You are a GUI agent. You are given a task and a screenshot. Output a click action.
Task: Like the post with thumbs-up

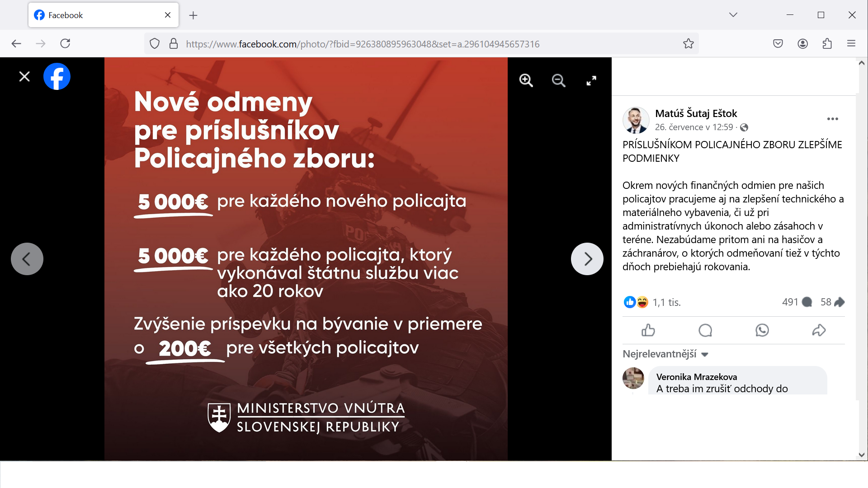tap(648, 330)
